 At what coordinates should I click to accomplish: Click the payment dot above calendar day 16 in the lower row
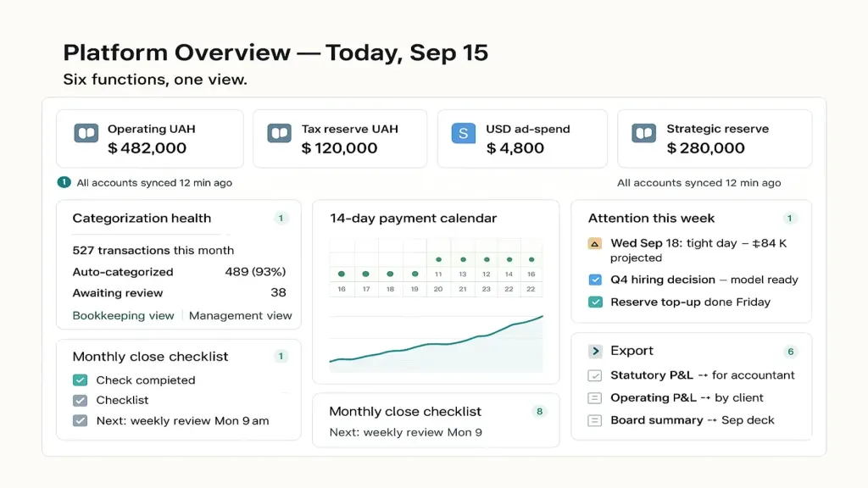pyautogui.click(x=342, y=274)
